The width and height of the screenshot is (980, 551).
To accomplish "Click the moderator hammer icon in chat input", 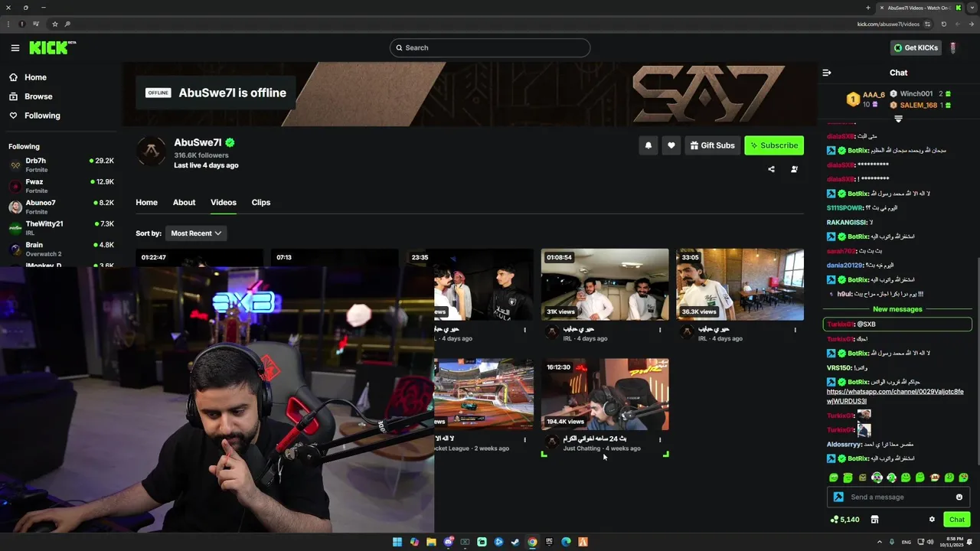I will click(x=838, y=497).
